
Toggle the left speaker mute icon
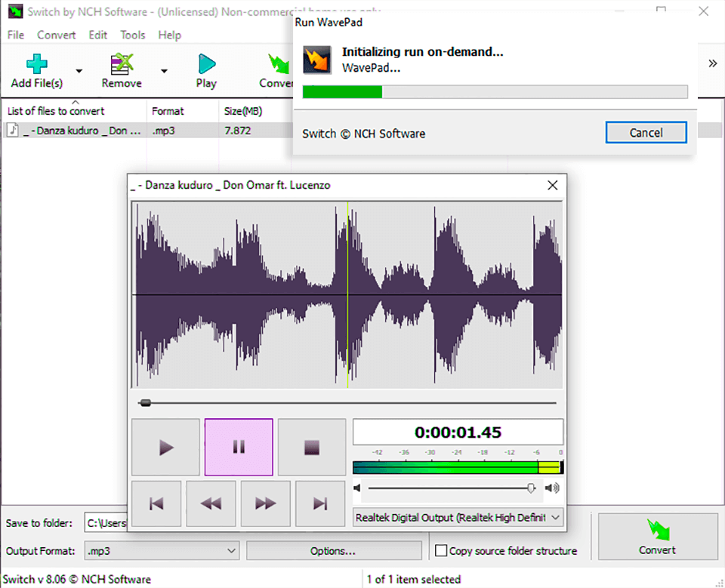[357, 488]
